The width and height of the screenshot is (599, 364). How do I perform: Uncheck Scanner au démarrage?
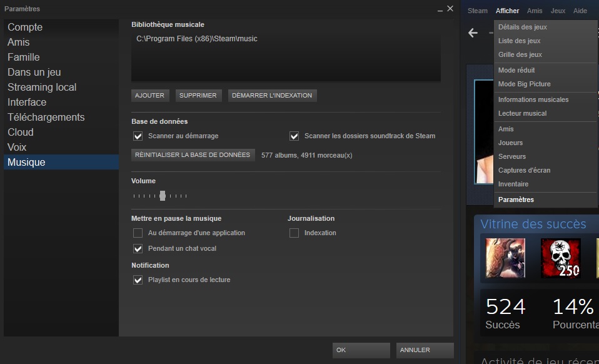(138, 136)
